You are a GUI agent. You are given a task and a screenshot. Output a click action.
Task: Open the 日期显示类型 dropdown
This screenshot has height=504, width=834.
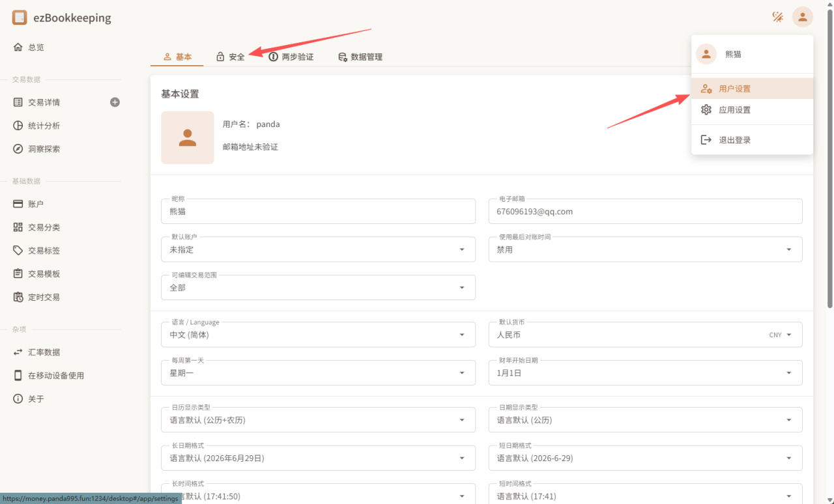coord(645,420)
